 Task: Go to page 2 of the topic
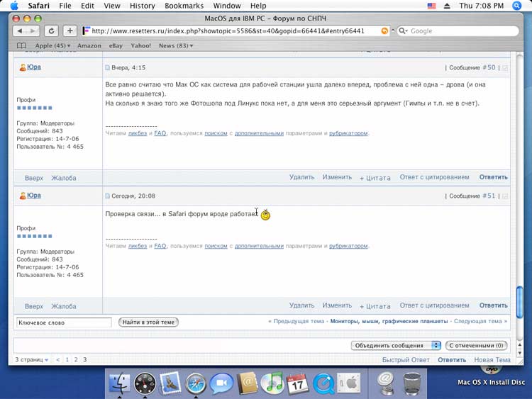(76, 360)
